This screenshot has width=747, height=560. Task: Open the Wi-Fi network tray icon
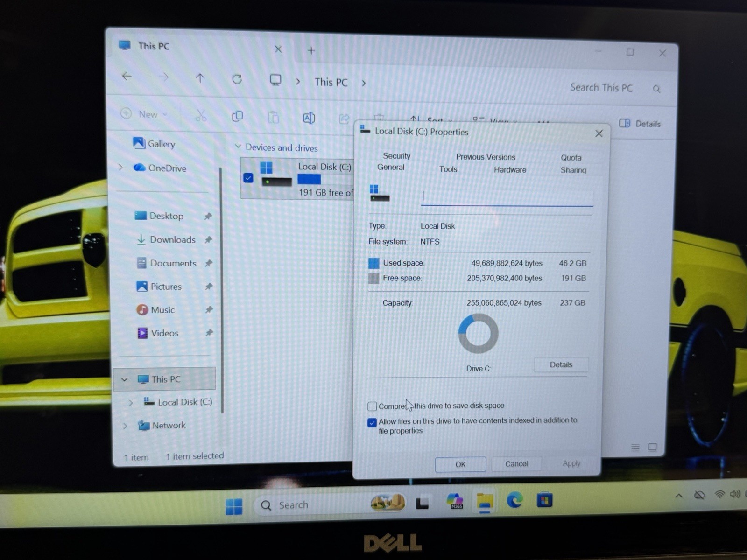click(719, 494)
